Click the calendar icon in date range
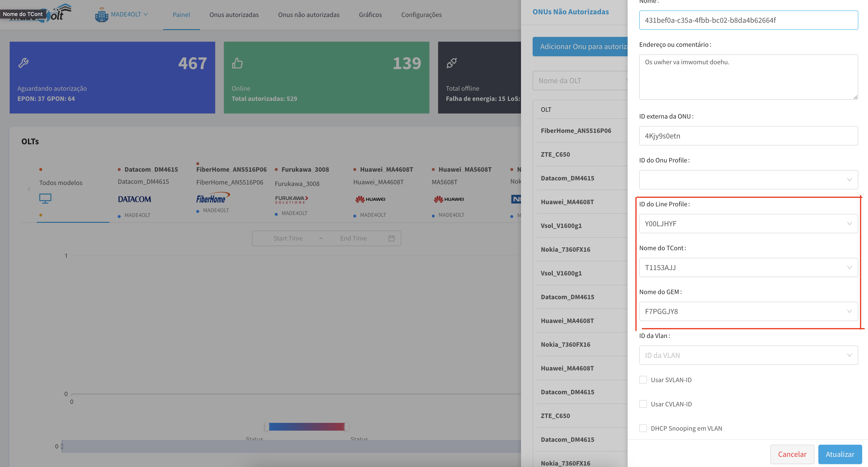Screen dimensions: 868x467 (x=391, y=238)
